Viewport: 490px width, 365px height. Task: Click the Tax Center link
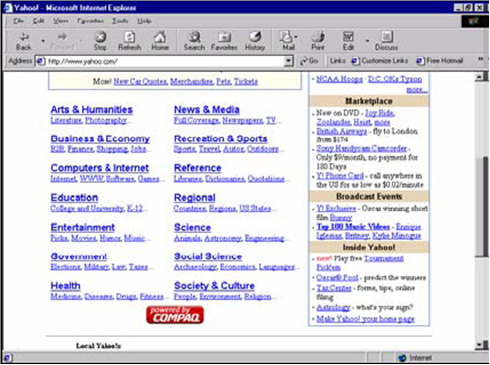pos(334,288)
